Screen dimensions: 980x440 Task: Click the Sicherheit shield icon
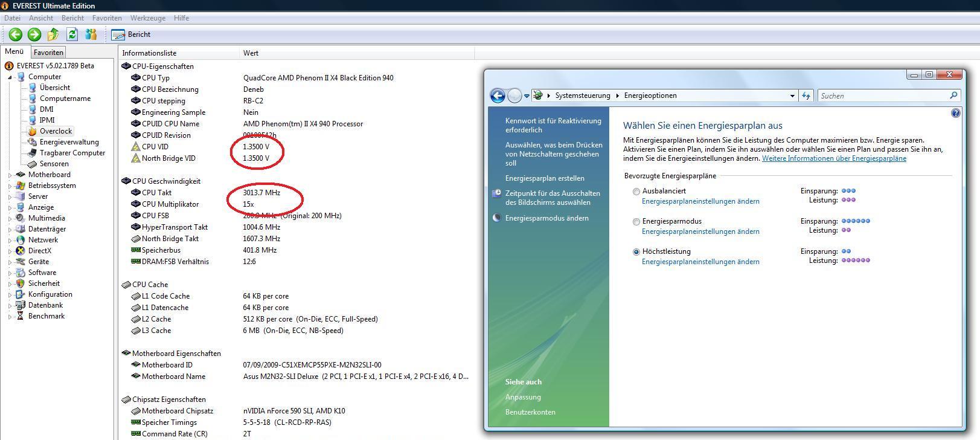click(21, 283)
